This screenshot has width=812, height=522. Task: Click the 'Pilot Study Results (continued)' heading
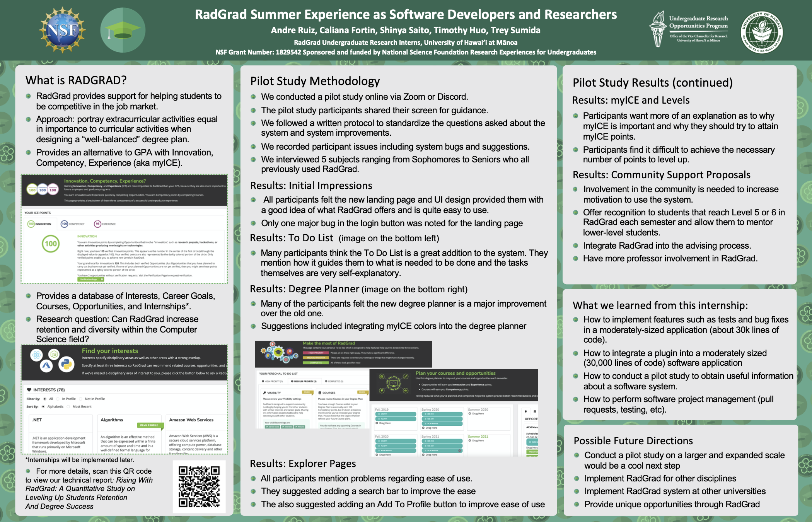[x=653, y=83]
